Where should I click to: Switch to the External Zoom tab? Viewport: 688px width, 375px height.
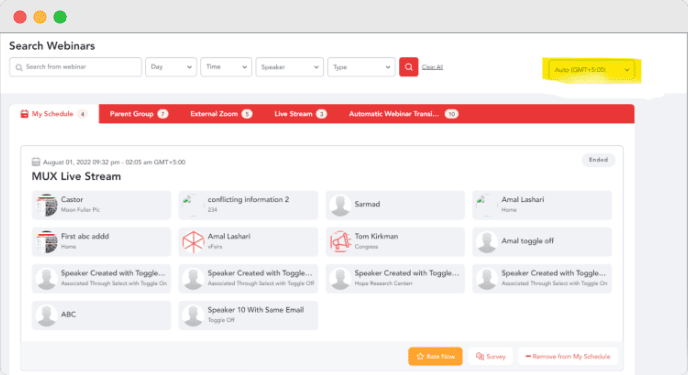[221, 114]
